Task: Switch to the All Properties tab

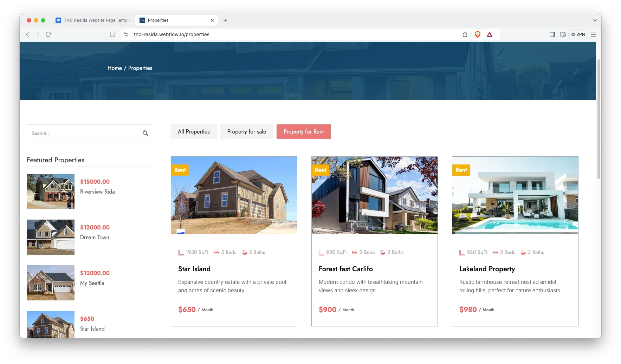Action: point(194,132)
